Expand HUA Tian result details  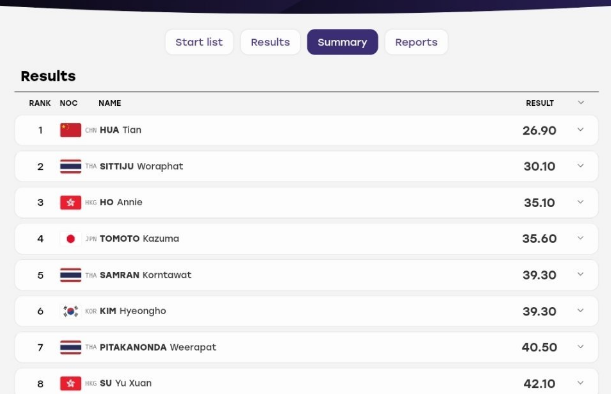pyautogui.click(x=580, y=130)
